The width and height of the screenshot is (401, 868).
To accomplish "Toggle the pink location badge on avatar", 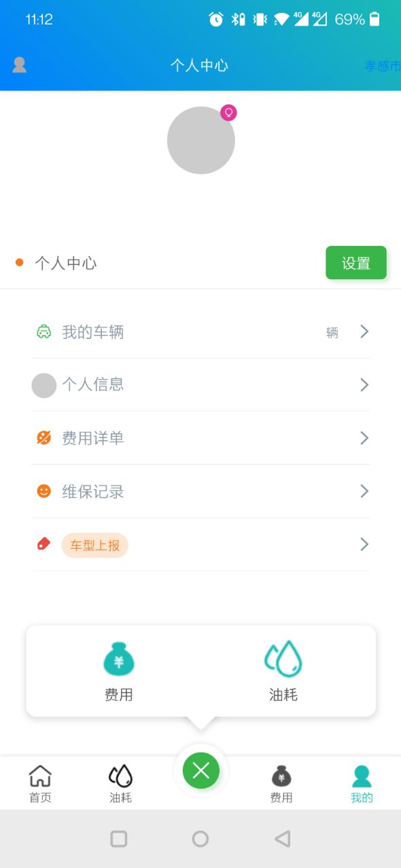I will 228,113.
